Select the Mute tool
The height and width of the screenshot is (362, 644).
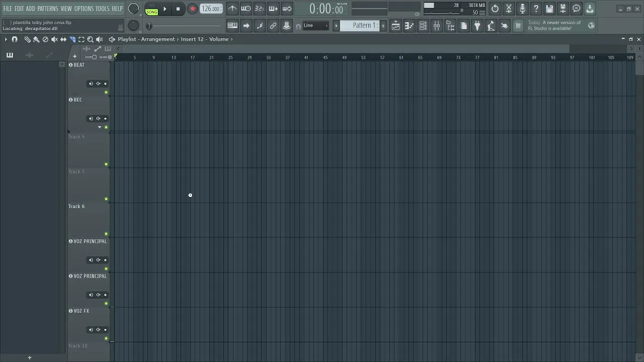point(54,39)
